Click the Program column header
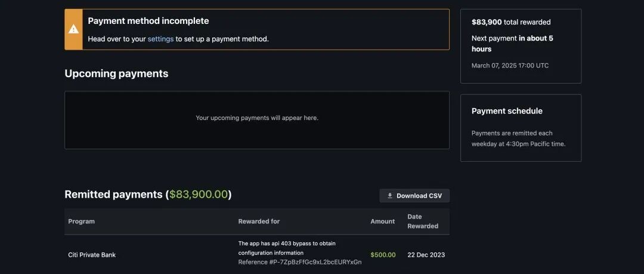 click(x=81, y=221)
